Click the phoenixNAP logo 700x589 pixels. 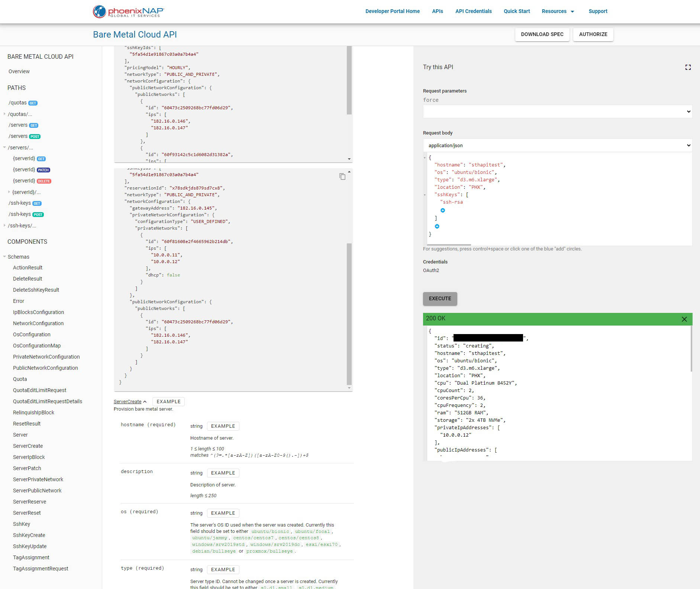pyautogui.click(x=129, y=11)
